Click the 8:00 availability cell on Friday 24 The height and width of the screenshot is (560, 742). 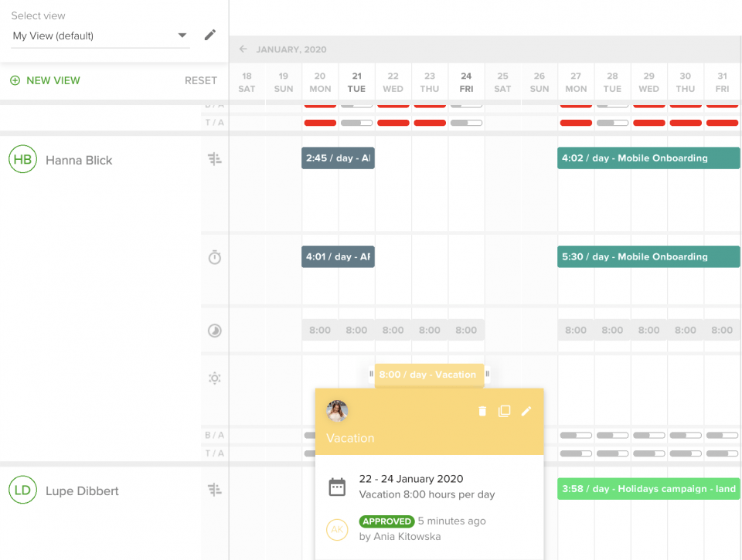(x=466, y=330)
